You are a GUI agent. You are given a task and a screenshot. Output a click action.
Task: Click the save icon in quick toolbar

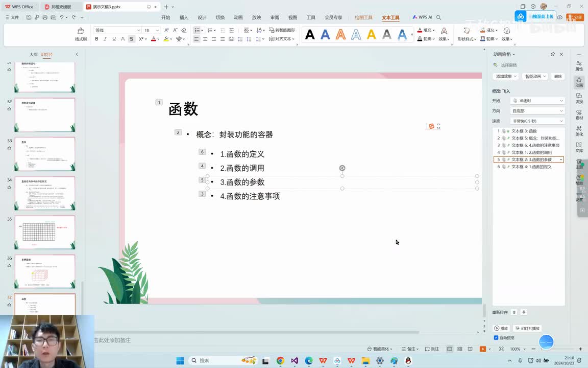(29, 17)
